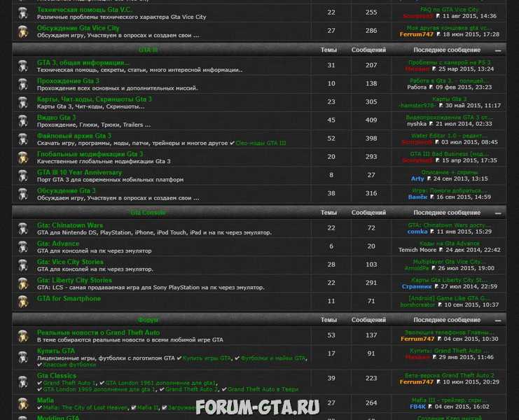Collapse the Gta Console category section
The image size is (519, 420).
[498, 213]
